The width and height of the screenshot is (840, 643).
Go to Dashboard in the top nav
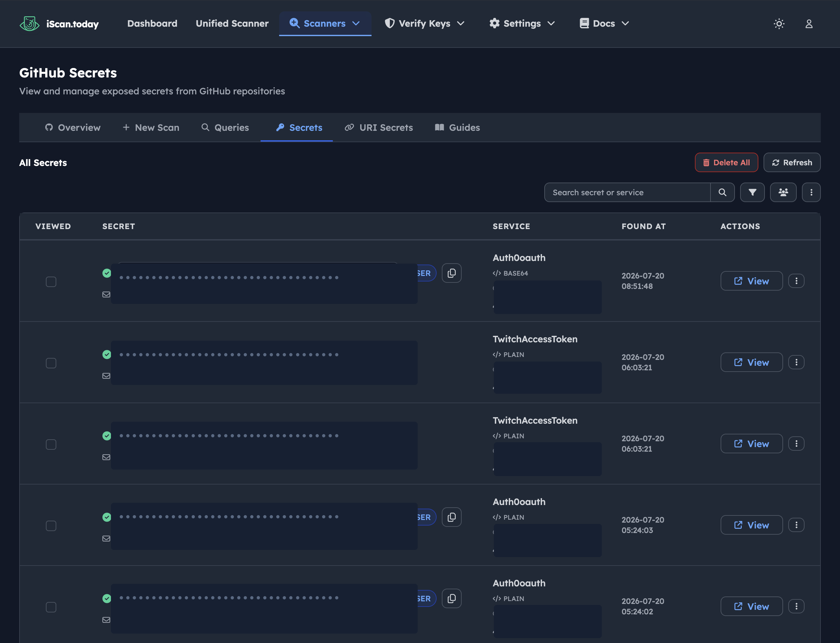click(x=152, y=23)
